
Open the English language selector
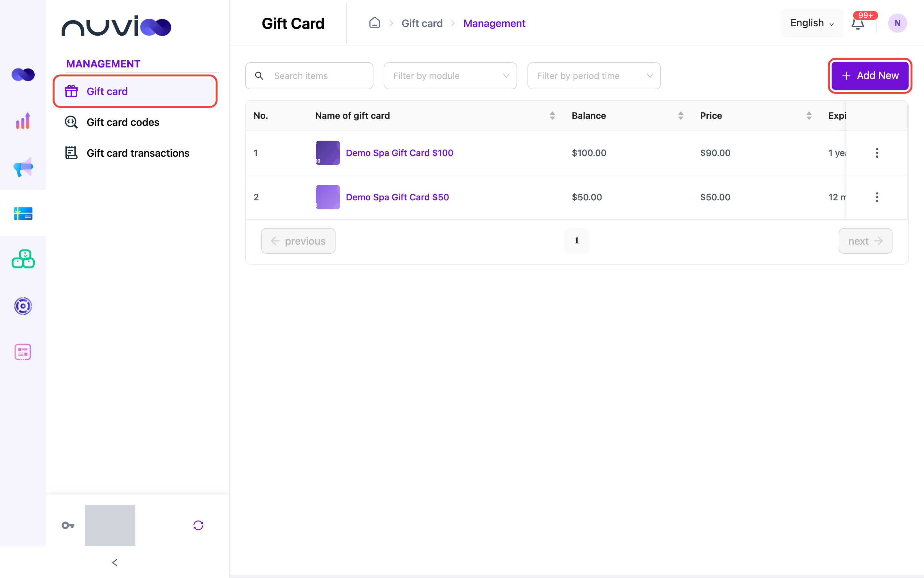point(812,23)
